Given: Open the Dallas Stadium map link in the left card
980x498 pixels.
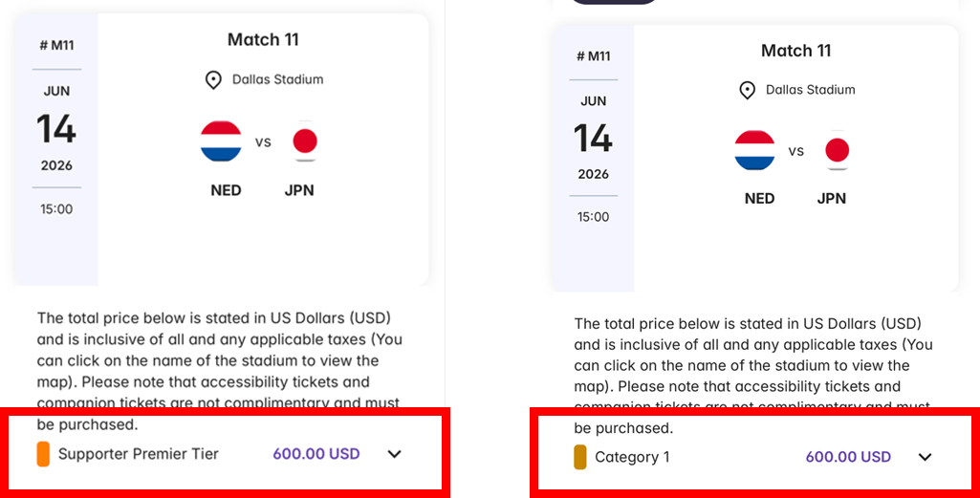Looking at the screenshot, I should click(277, 79).
